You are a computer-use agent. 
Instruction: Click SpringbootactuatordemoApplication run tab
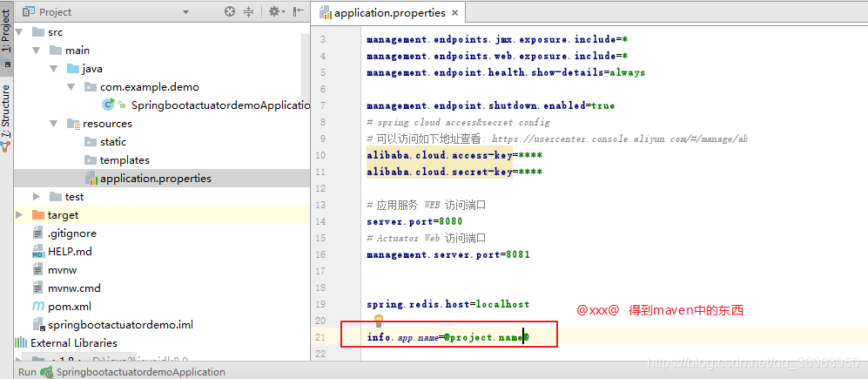pos(141,372)
